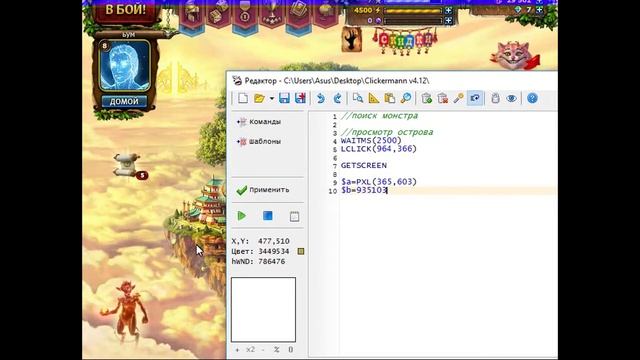Image resolution: width=640 pixels, height=360 pixels.
Task: Click the dark hand-print poster icon
Action: (351, 40)
